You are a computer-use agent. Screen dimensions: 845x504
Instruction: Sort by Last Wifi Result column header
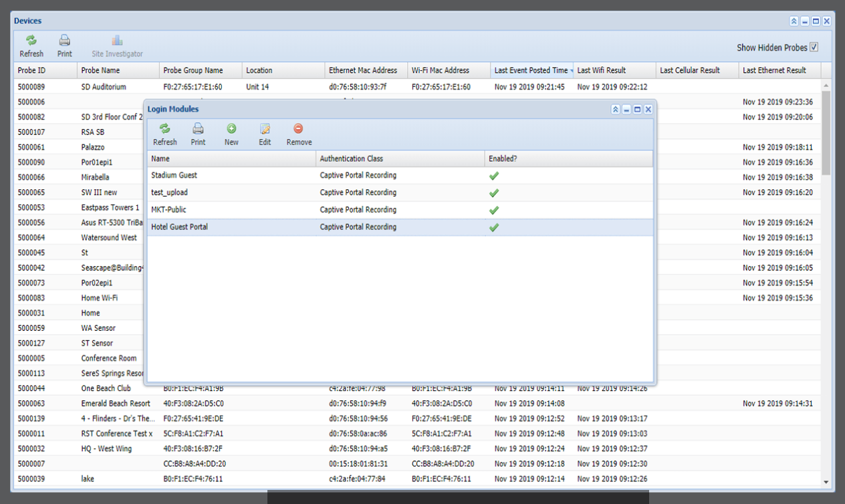pos(614,70)
